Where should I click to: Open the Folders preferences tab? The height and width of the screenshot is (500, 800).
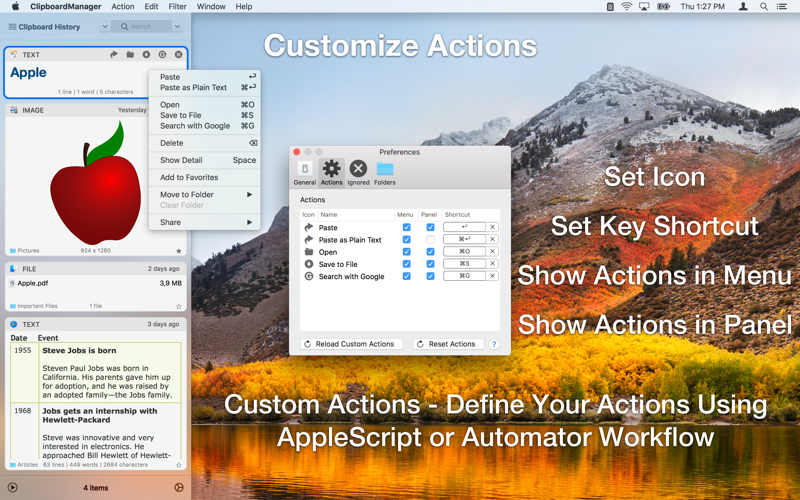[385, 172]
